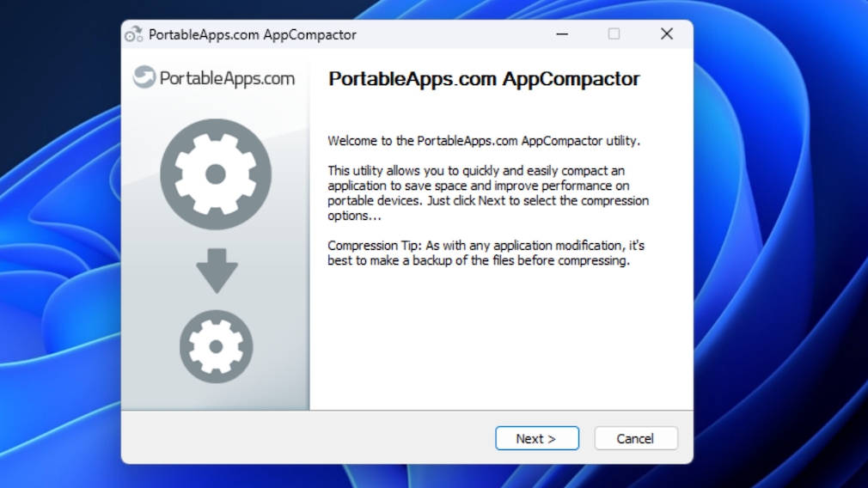Click the greyed-out maximize window icon
The width and height of the screenshot is (868, 488).
(x=614, y=34)
